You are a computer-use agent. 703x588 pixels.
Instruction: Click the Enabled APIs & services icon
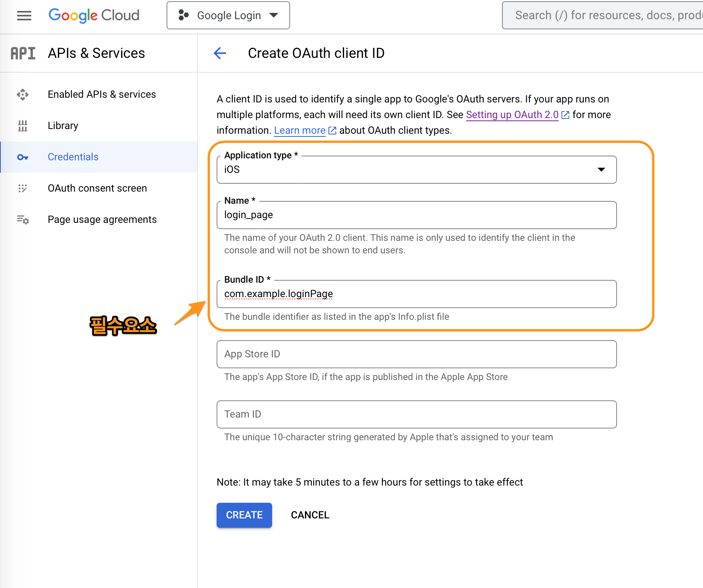coord(23,95)
